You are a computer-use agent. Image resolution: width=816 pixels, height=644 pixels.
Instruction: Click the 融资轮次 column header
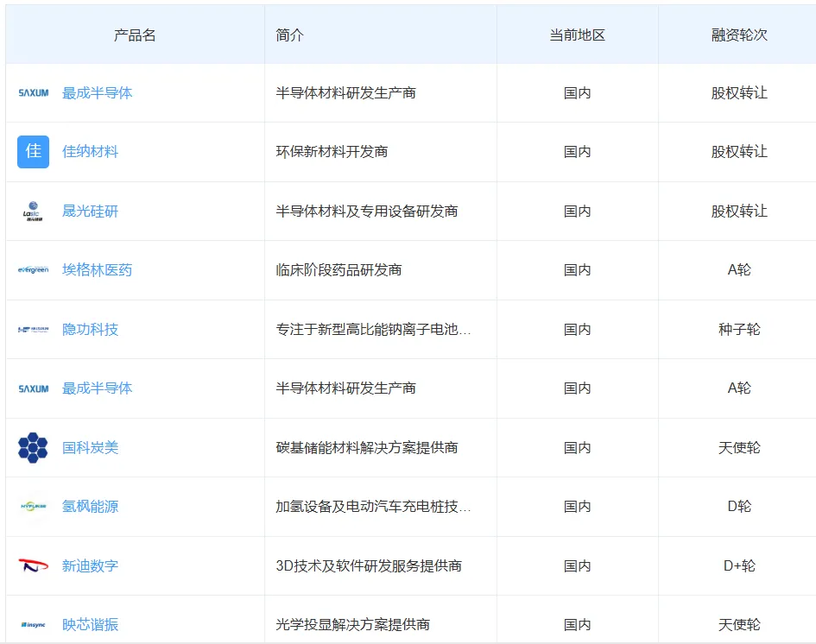coord(739,35)
